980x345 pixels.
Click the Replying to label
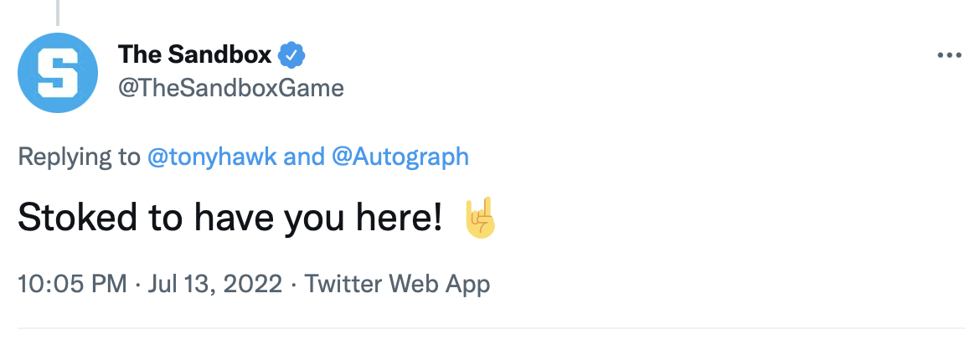(x=79, y=157)
